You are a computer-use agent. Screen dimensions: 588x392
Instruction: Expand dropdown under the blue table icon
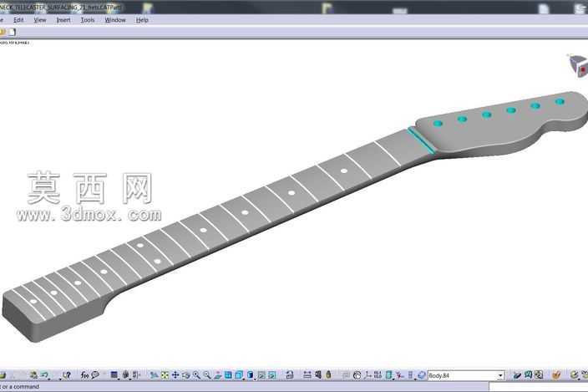[x=119, y=379]
